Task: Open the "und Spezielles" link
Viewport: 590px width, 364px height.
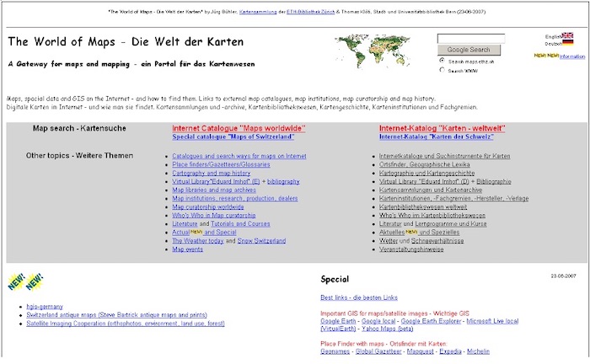Action: [439, 233]
